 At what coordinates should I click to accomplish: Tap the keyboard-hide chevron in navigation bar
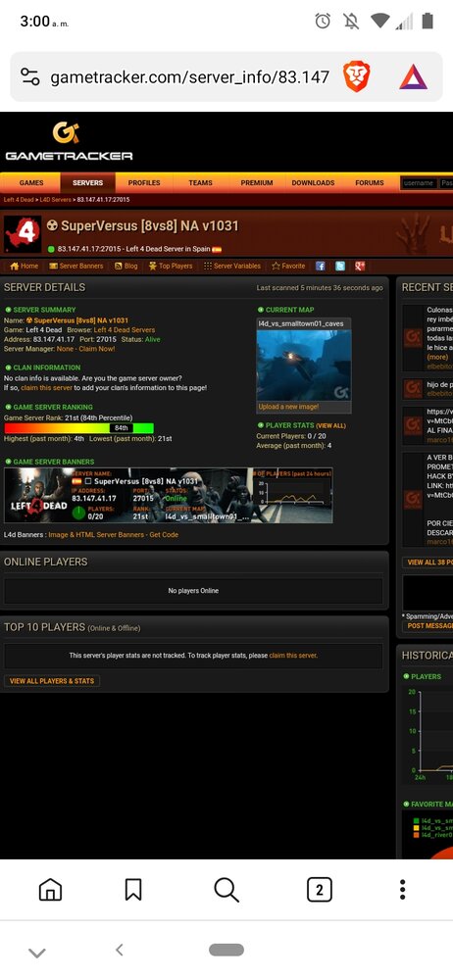pyautogui.click(x=37, y=953)
